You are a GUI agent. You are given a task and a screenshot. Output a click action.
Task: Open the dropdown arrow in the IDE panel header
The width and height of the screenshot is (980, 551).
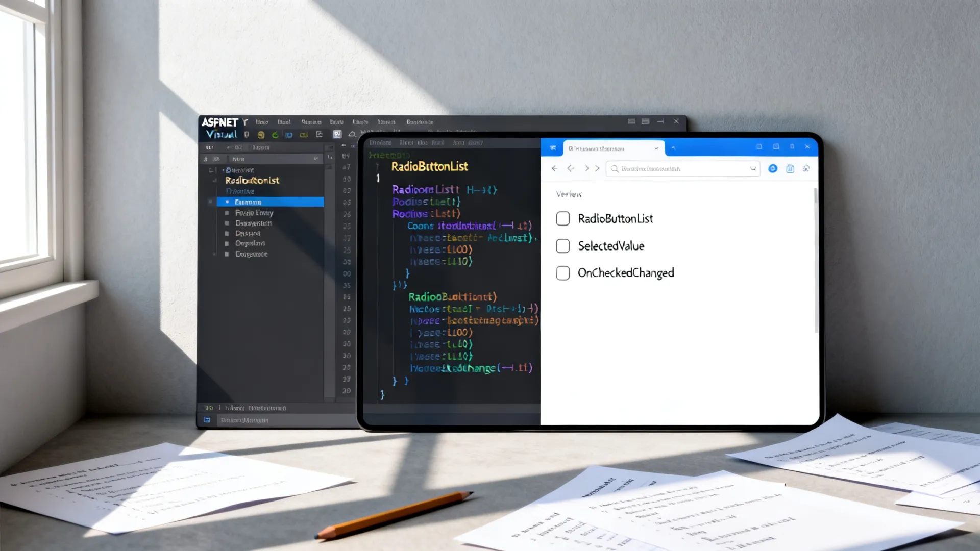[316, 159]
